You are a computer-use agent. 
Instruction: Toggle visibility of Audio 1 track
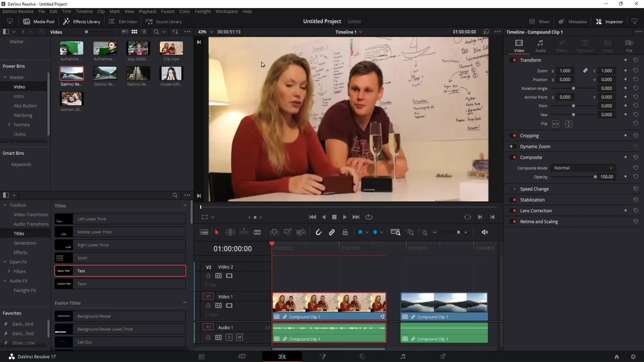[x=239, y=337]
